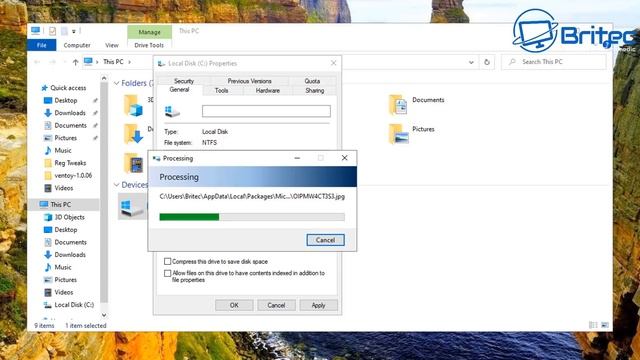Select the Downloads folder icon in main pane

[x=133, y=134]
